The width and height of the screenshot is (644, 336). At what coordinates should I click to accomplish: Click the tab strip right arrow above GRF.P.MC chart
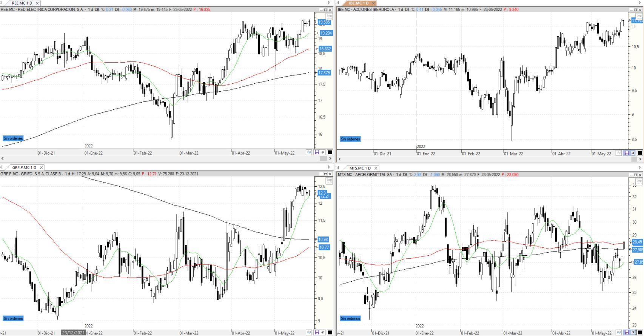[329, 167]
